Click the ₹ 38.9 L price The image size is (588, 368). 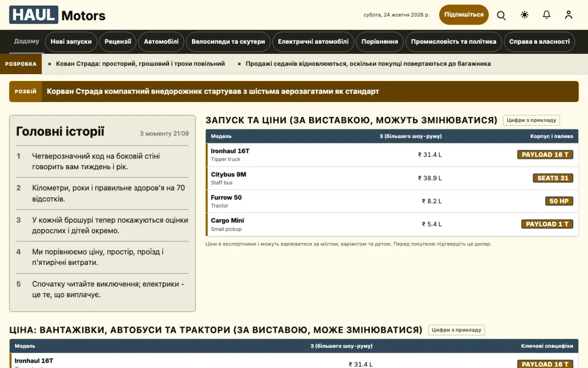click(x=430, y=178)
